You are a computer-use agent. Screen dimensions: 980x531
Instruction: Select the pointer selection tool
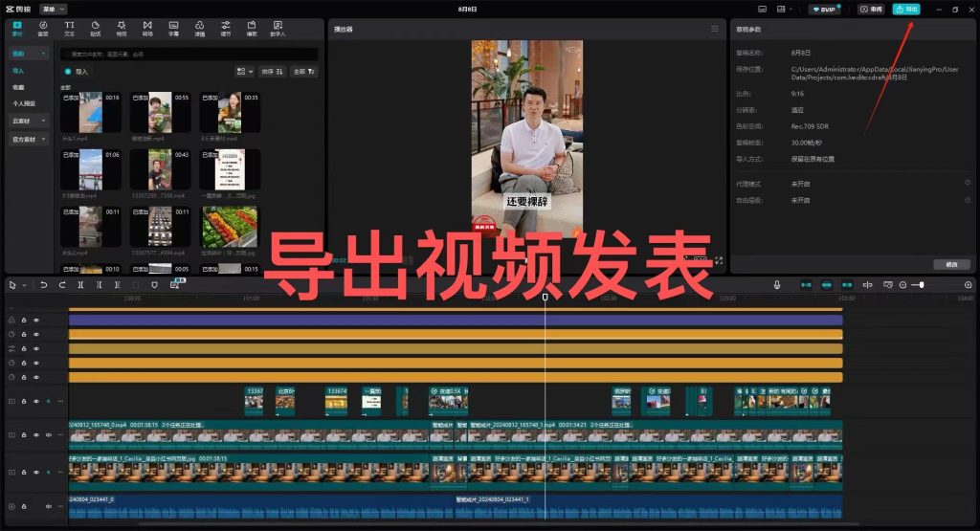coord(12,285)
